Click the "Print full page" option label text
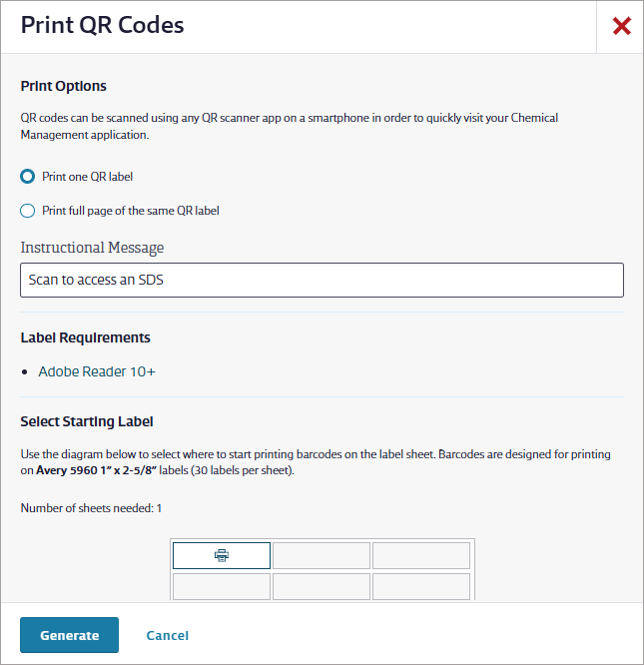This screenshot has height=665, width=644. pyautogui.click(x=131, y=211)
